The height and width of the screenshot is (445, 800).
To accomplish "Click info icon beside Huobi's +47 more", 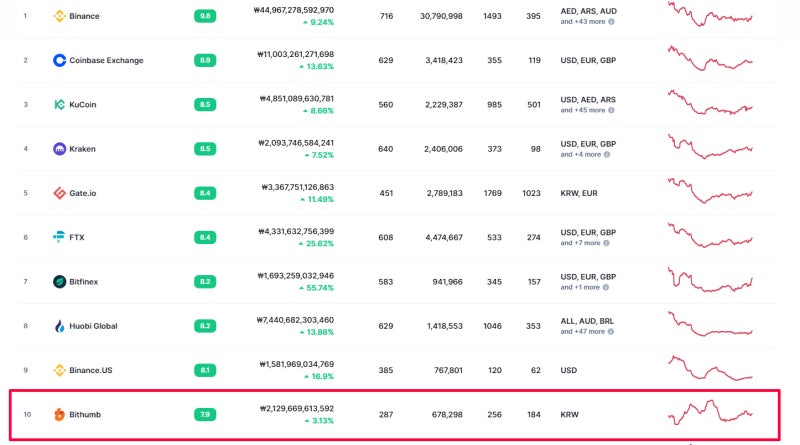I will point(611,332).
